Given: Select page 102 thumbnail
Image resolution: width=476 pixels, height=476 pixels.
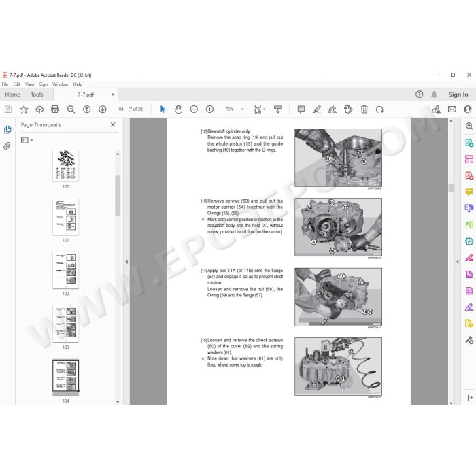Looking at the screenshot, I should 66,270.
